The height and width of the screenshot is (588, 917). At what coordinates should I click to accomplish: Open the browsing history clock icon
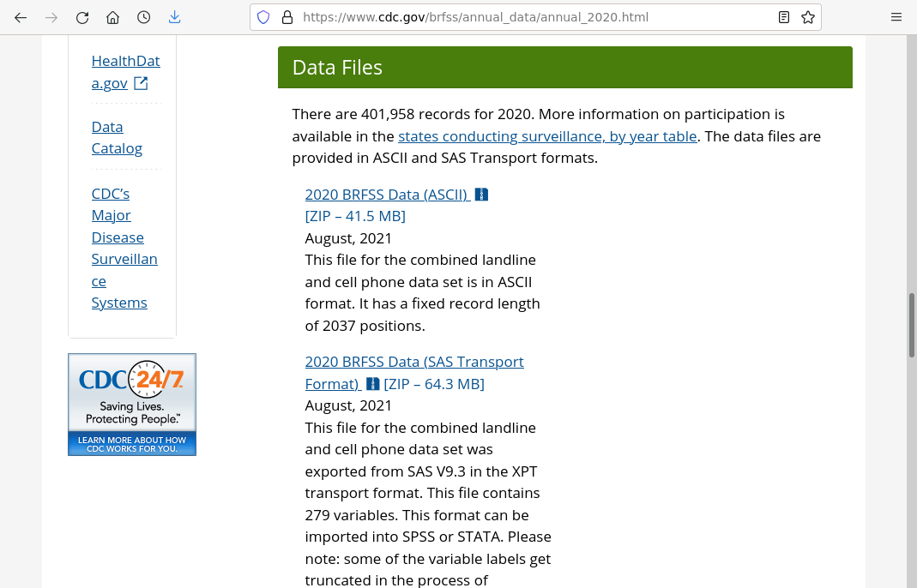click(x=144, y=17)
